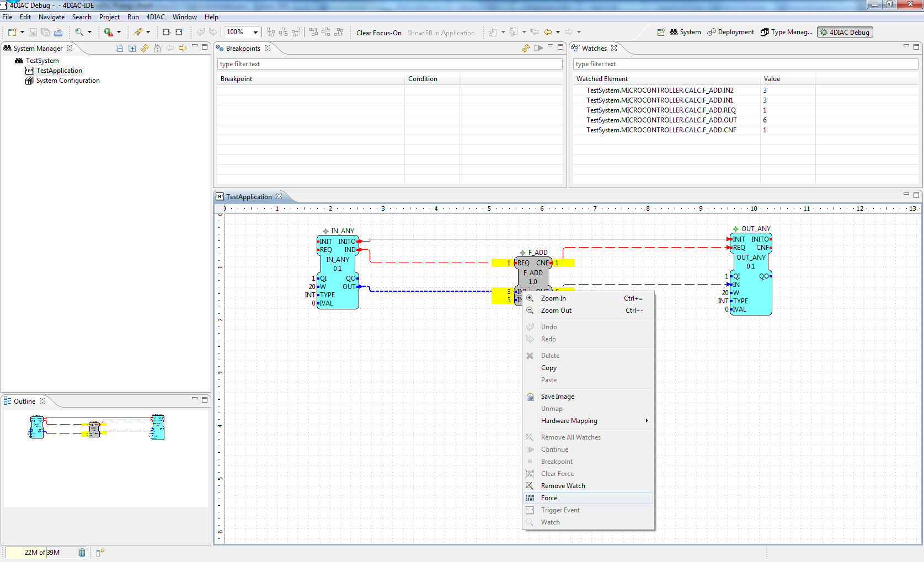Click the Home icon in System Manager
924x562 pixels.
157,49
